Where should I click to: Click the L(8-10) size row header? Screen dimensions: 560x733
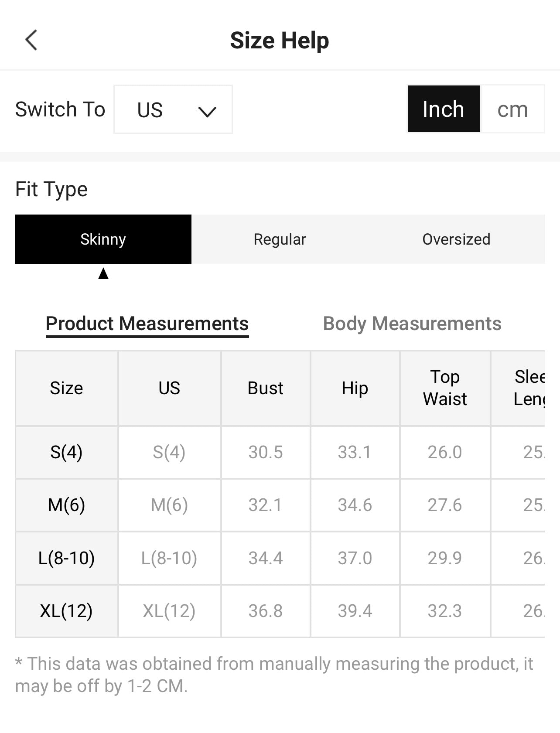click(x=66, y=558)
